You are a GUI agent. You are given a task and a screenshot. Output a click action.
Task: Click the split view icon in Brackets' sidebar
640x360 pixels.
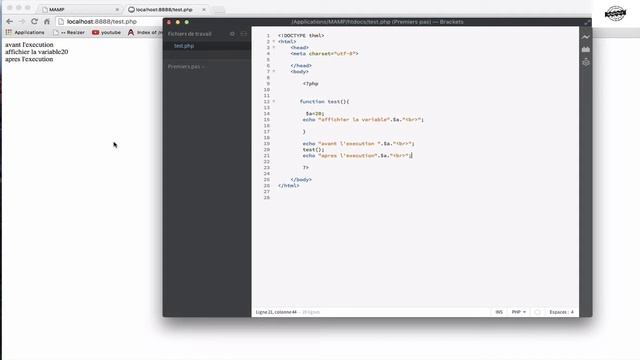click(244, 34)
